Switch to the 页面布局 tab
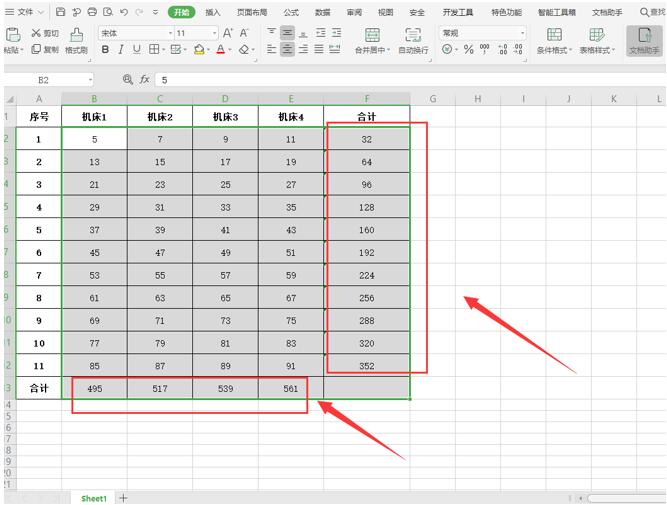The height and width of the screenshot is (505, 667). click(252, 12)
